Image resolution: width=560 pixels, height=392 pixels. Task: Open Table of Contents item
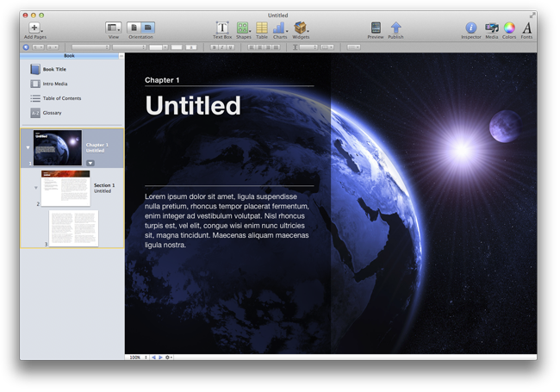click(x=62, y=98)
